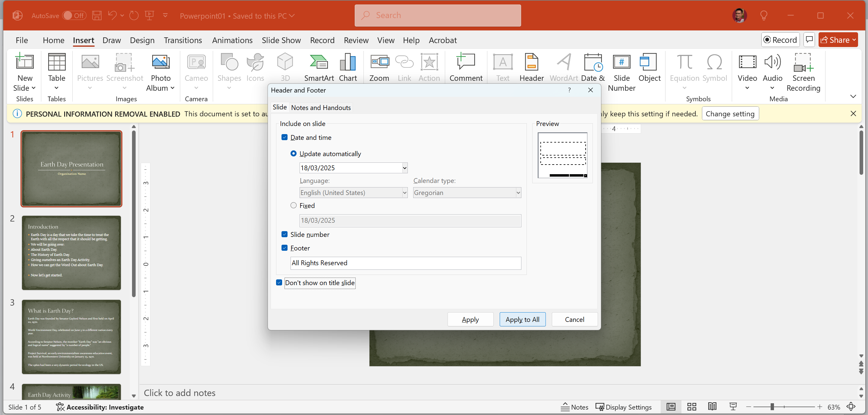Image resolution: width=868 pixels, height=415 pixels.
Task: Click the Footer text field All Rights Reserved
Action: click(405, 263)
